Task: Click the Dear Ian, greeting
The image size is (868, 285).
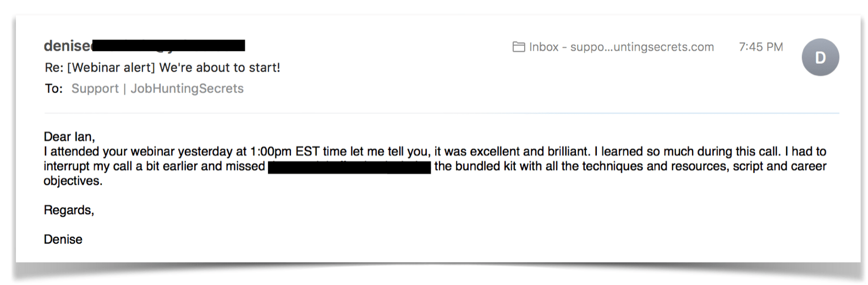Action: [x=69, y=136]
